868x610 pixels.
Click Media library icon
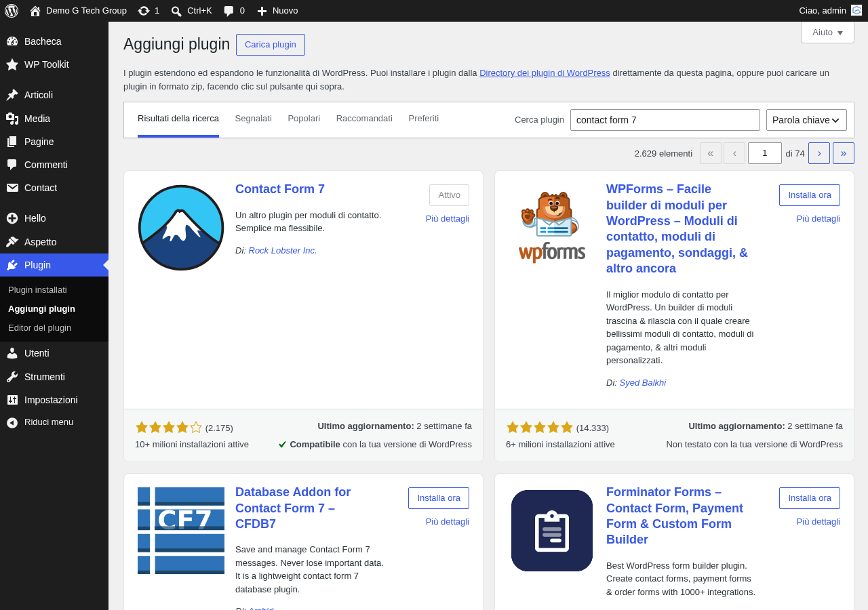click(12, 119)
